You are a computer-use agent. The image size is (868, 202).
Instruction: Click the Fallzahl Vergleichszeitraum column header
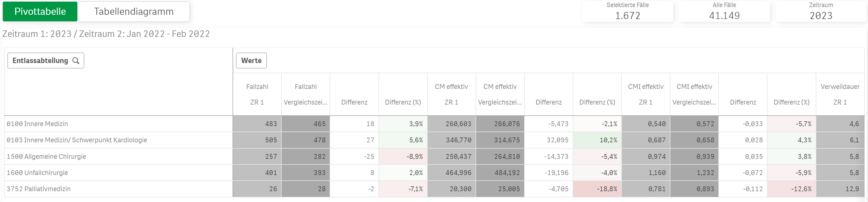pyautogui.click(x=306, y=94)
